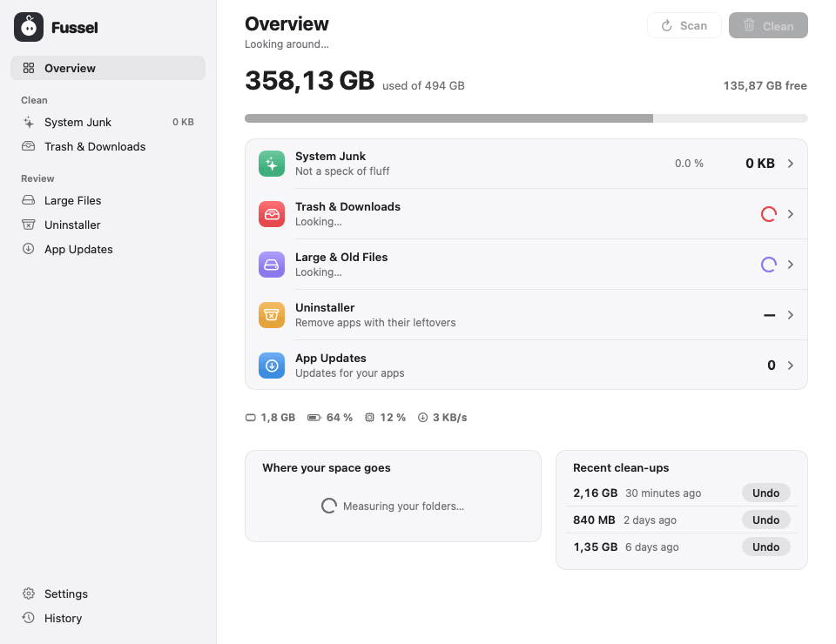The width and height of the screenshot is (836, 644).
Task: Undo the 2,16 GB clean-up
Action: click(x=765, y=493)
